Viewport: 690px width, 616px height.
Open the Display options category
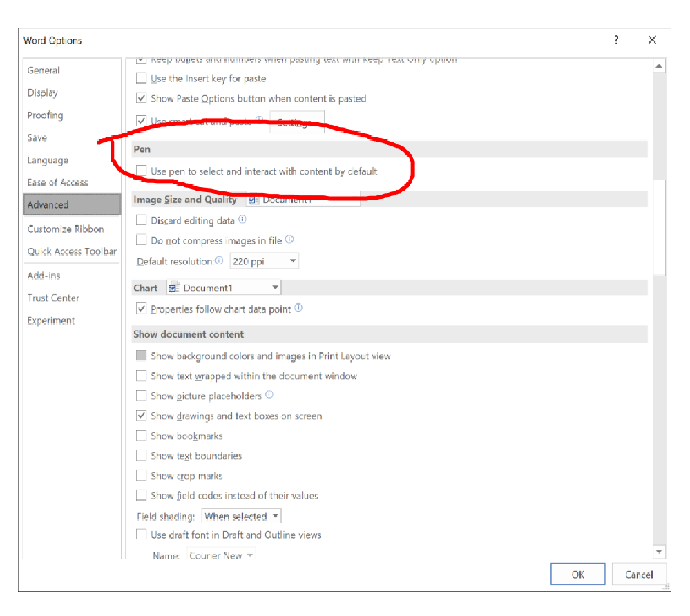[72, 93]
